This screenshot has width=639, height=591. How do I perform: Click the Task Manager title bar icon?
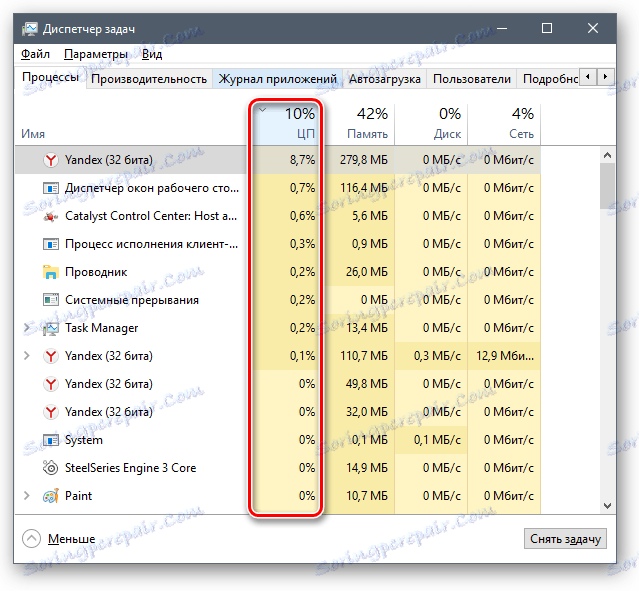click(x=29, y=29)
